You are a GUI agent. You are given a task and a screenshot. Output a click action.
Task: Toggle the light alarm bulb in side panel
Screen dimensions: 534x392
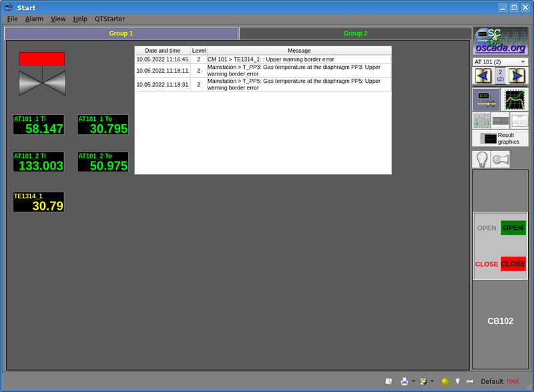pyautogui.click(x=481, y=160)
